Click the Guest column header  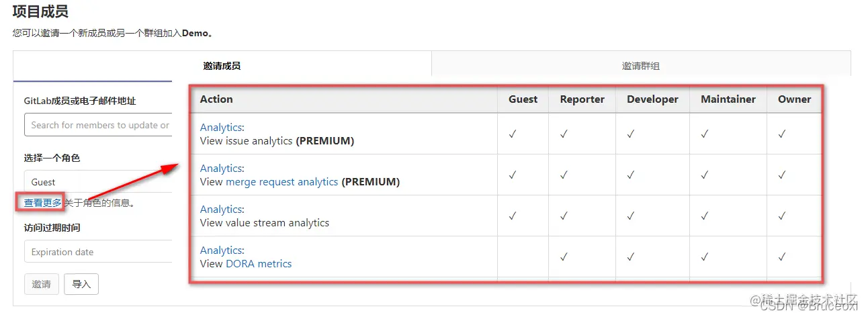tap(523, 99)
